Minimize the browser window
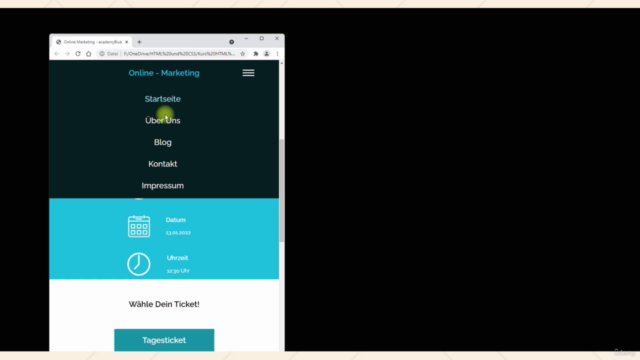 pos(246,38)
